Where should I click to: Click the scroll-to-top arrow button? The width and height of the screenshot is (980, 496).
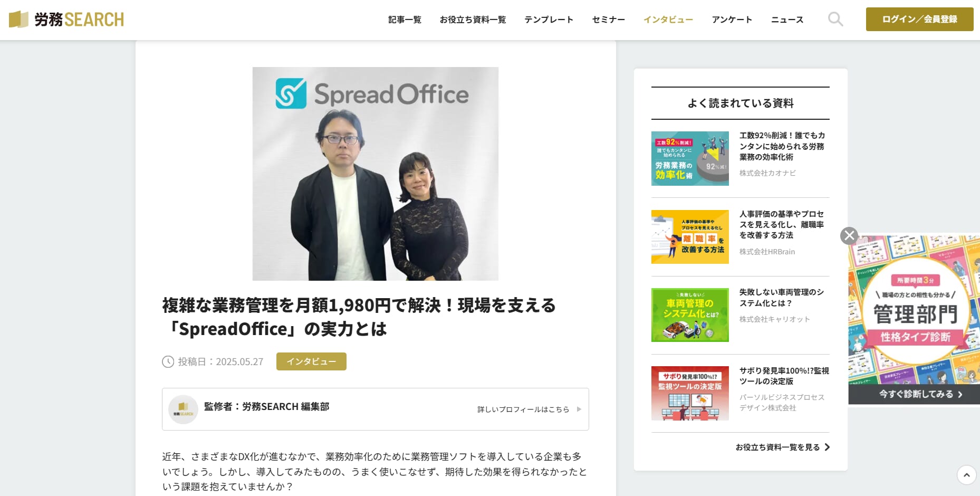(x=966, y=475)
